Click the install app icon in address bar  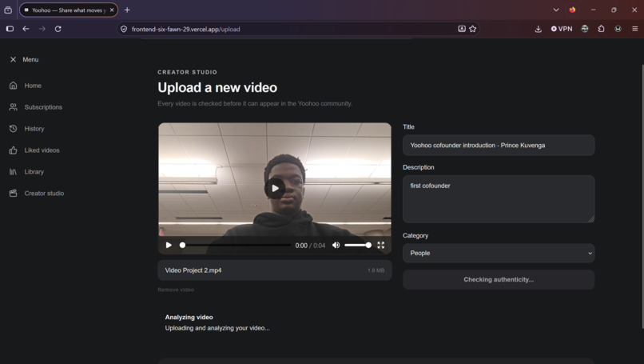[x=462, y=29]
